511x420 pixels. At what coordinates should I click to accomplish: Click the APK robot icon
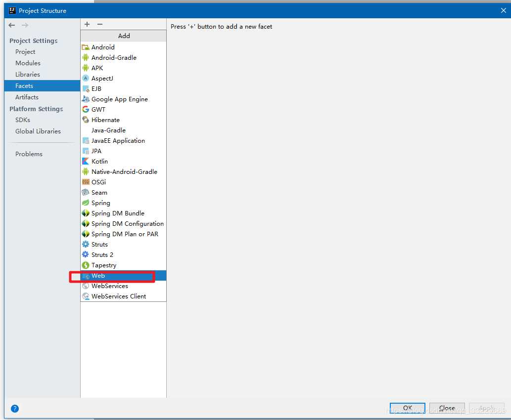click(86, 68)
